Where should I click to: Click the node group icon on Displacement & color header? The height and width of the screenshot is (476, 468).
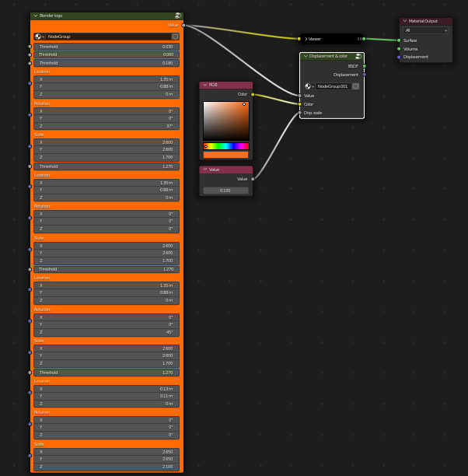(x=358, y=56)
